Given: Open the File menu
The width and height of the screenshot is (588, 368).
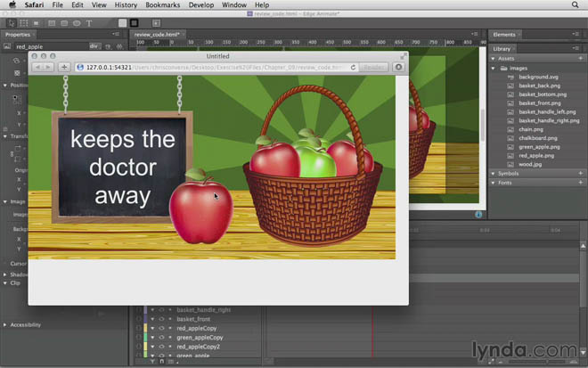Looking at the screenshot, I should pyautogui.click(x=57, y=4).
